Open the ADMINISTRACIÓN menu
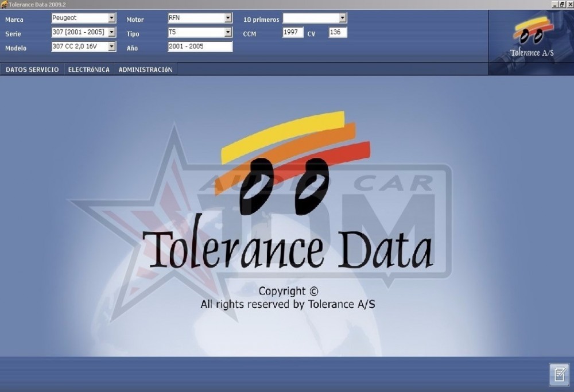Image resolution: width=574 pixels, height=392 pixels. pos(146,69)
